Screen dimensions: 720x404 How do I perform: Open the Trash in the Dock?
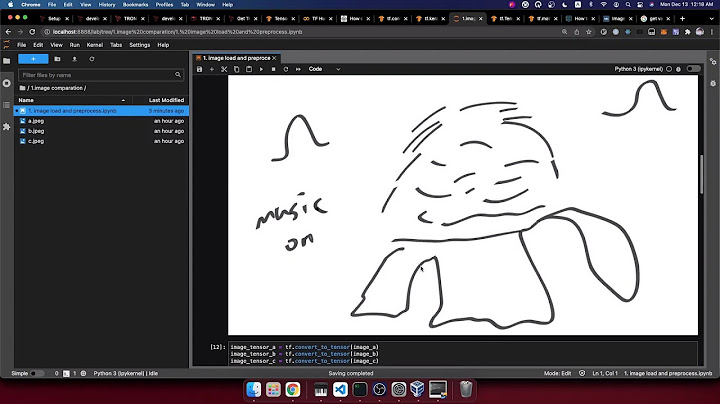(x=466, y=389)
